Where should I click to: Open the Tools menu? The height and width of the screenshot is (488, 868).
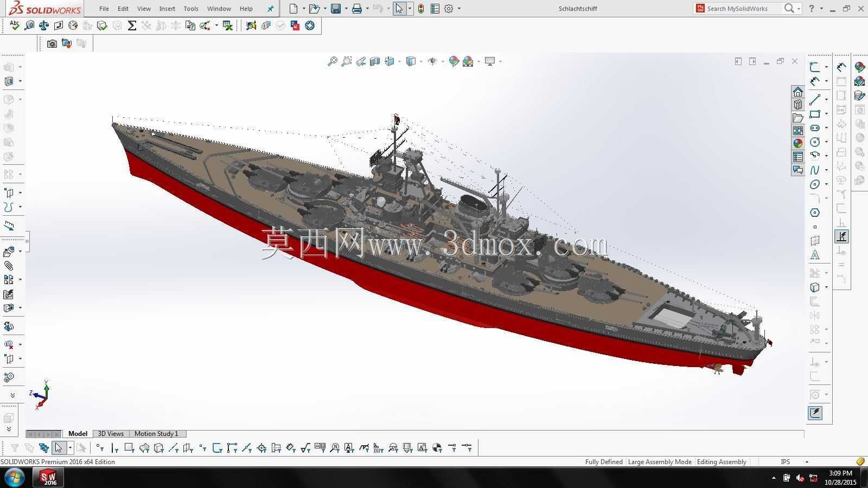(x=191, y=9)
